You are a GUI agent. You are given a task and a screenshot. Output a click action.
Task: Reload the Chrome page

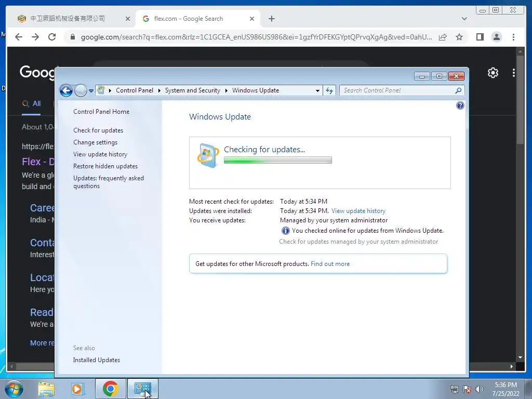[52, 37]
